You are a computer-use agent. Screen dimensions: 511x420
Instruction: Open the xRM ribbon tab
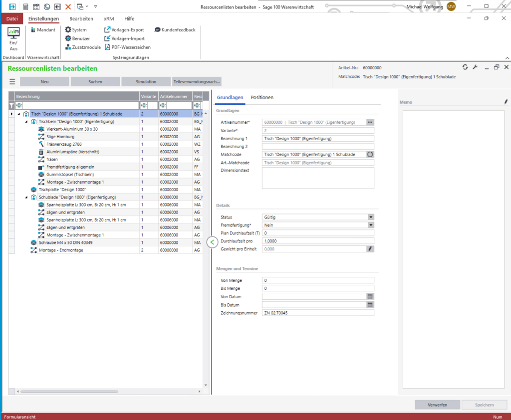[109, 18]
